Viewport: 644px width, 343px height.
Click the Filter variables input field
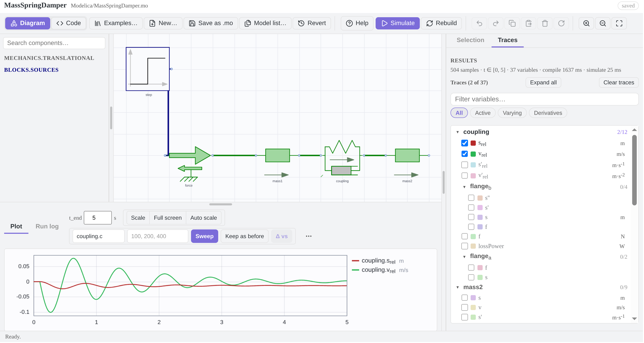pyautogui.click(x=544, y=99)
